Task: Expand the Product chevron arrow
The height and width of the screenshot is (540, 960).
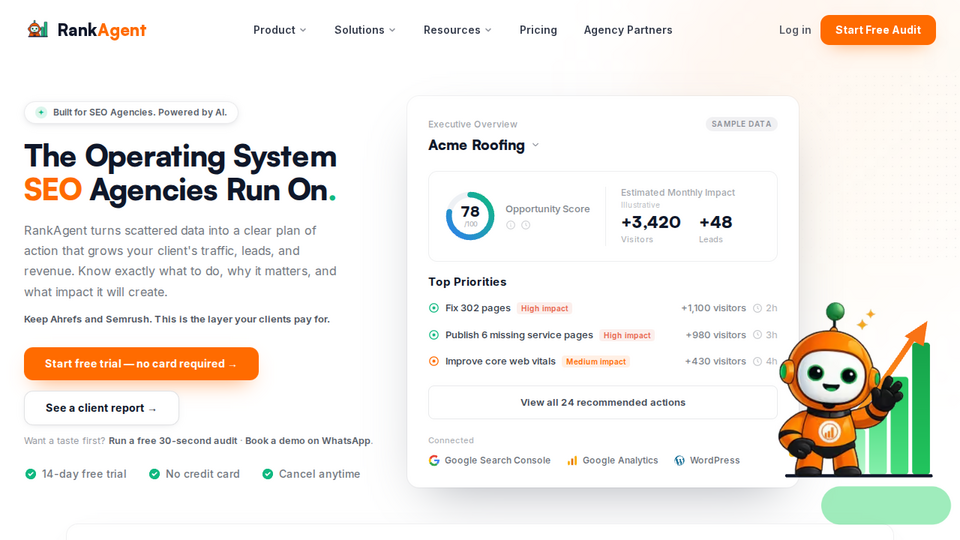Action: pos(303,30)
